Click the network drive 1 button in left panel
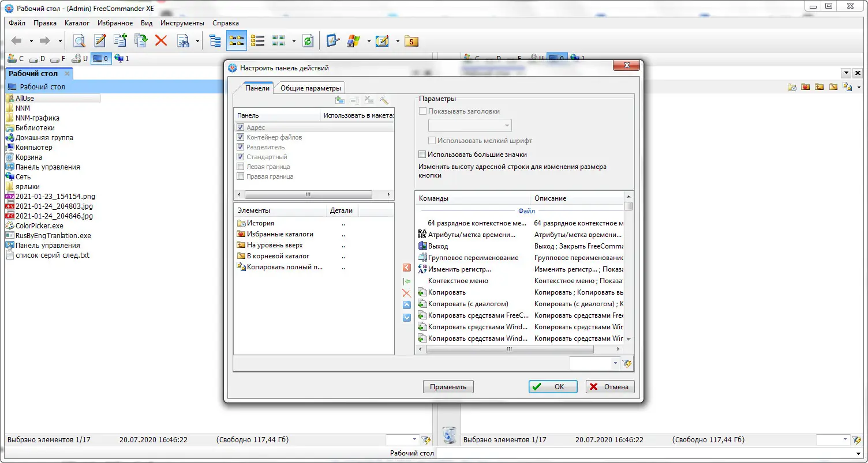This screenshot has width=868, height=463. 122,58
